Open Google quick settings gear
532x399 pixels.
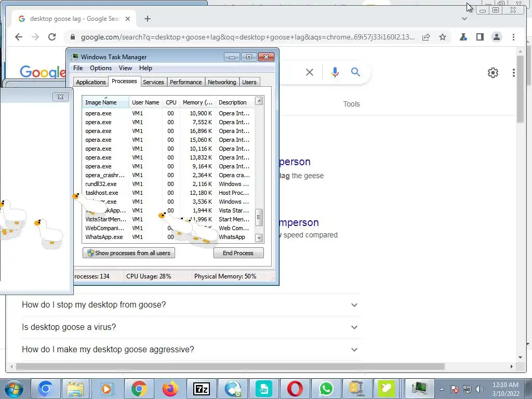(493, 73)
